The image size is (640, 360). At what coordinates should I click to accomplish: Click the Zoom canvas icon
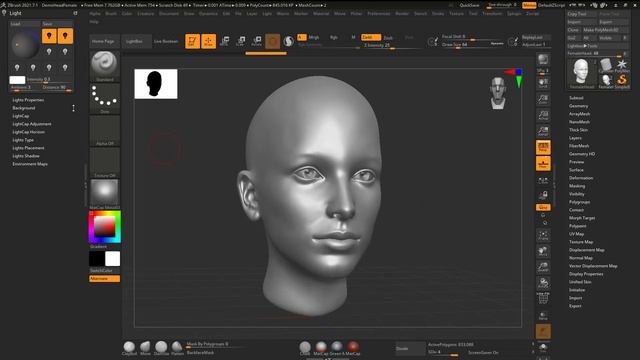click(x=543, y=99)
